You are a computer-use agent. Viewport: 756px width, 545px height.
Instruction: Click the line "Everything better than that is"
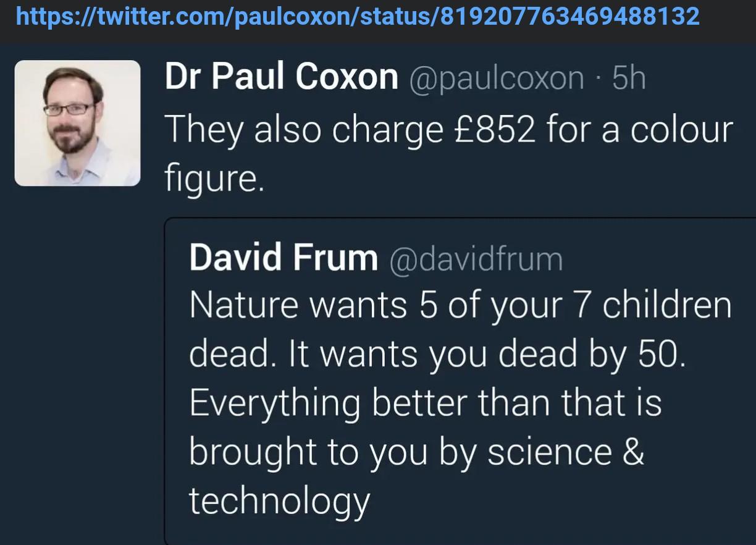click(425, 403)
